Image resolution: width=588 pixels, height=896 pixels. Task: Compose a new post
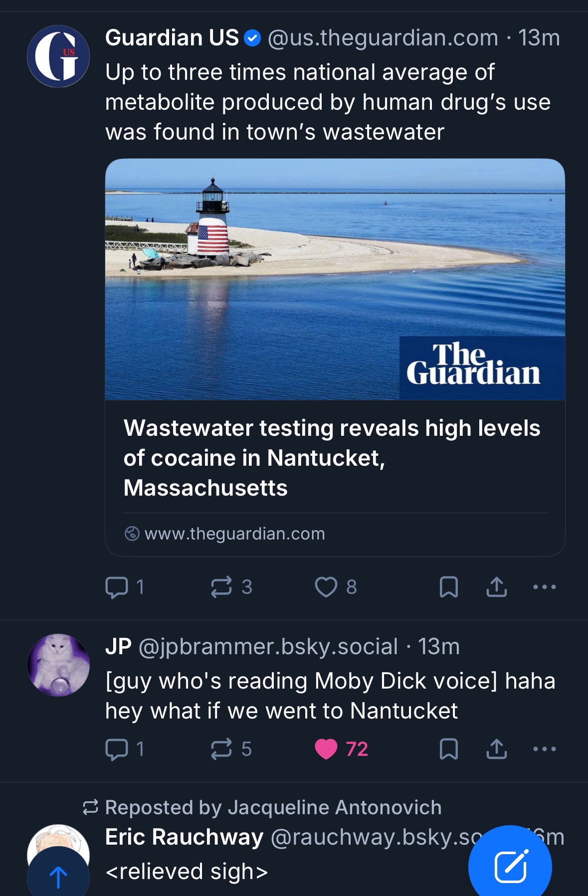pos(510,867)
